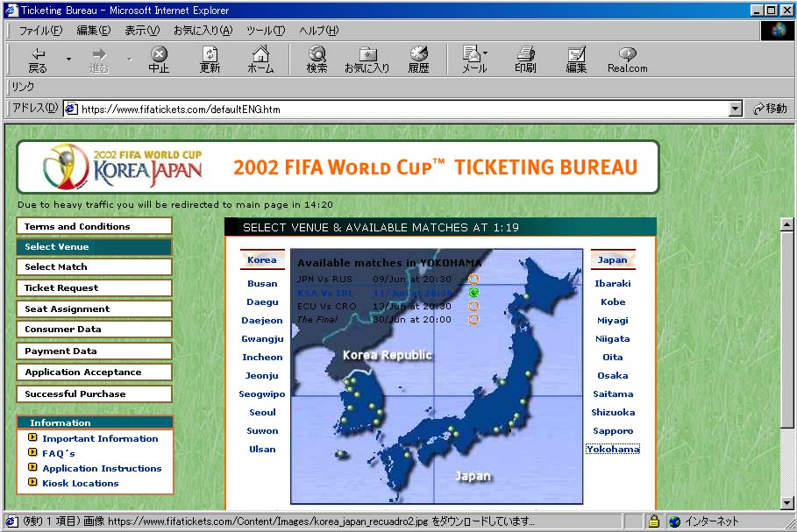The image size is (797, 532).
Task: Click the Seat Assignment step button
Action: click(x=94, y=309)
